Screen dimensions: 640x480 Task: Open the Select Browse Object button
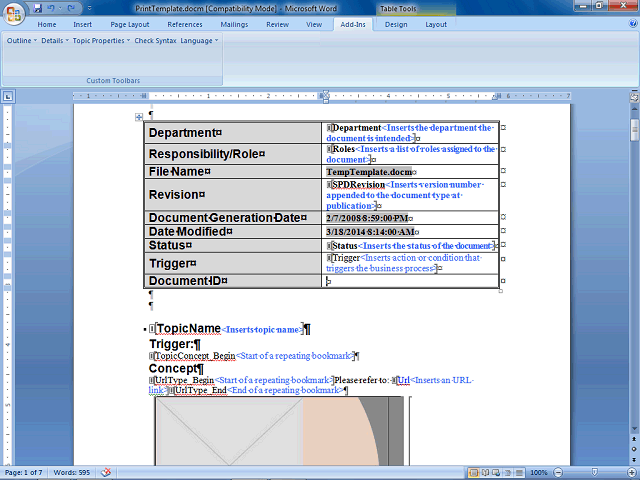coord(634,449)
